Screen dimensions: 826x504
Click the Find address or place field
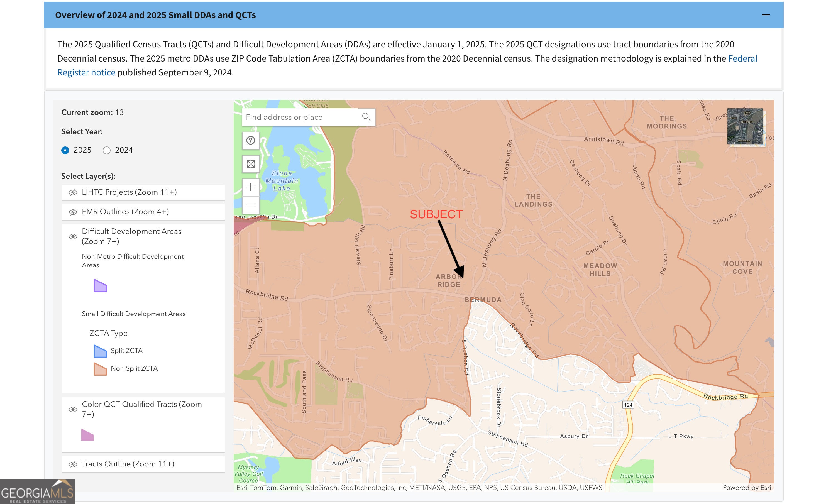pyautogui.click(x=300, y=117)
